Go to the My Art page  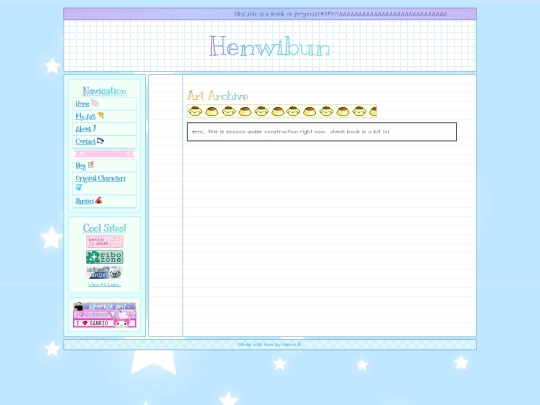click(x=85, y=116)
